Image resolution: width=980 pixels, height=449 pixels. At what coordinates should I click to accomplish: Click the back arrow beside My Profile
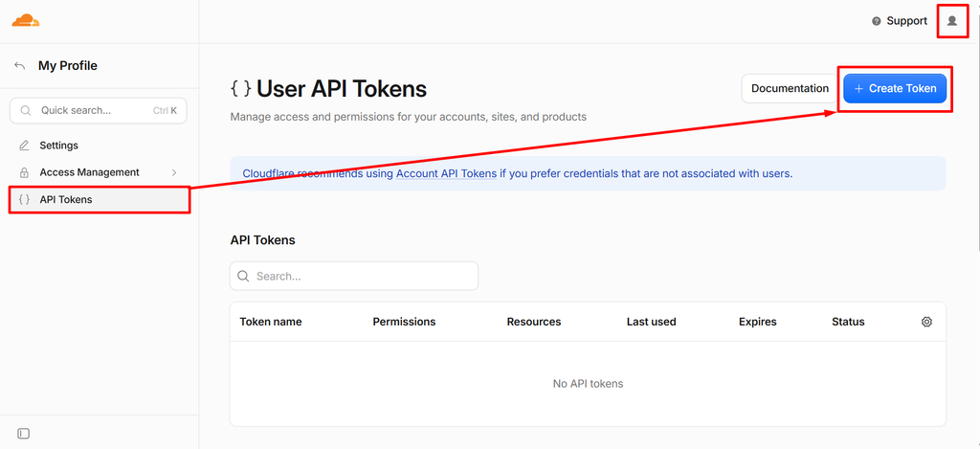click(20, 66)
